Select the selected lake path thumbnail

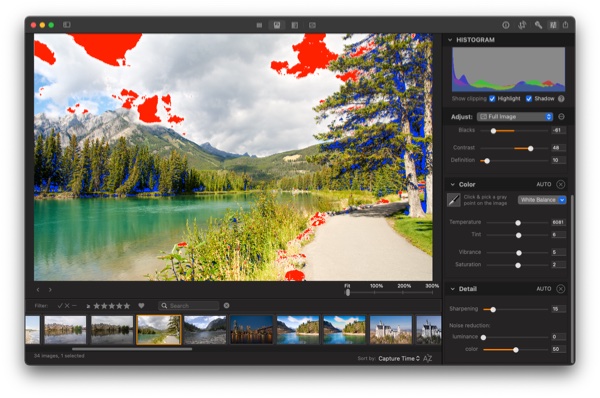coord(158,329)
